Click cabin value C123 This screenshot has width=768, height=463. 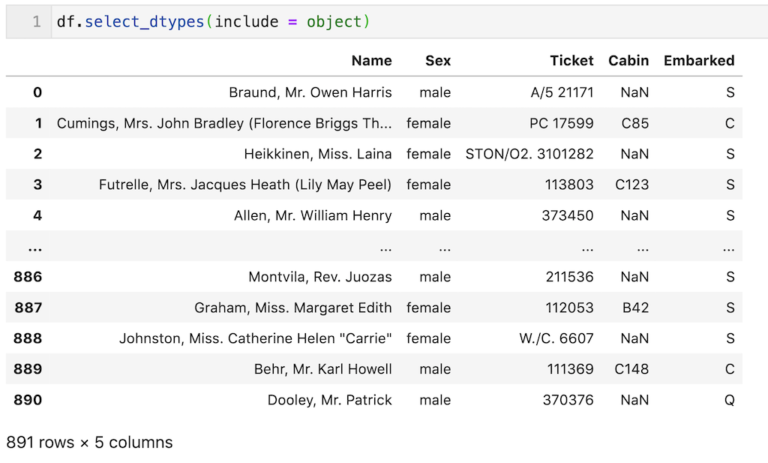(632, 185)
